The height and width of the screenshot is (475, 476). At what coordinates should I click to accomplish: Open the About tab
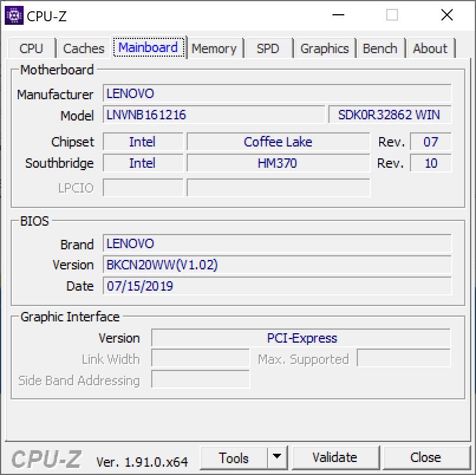[x=430, y=48]
